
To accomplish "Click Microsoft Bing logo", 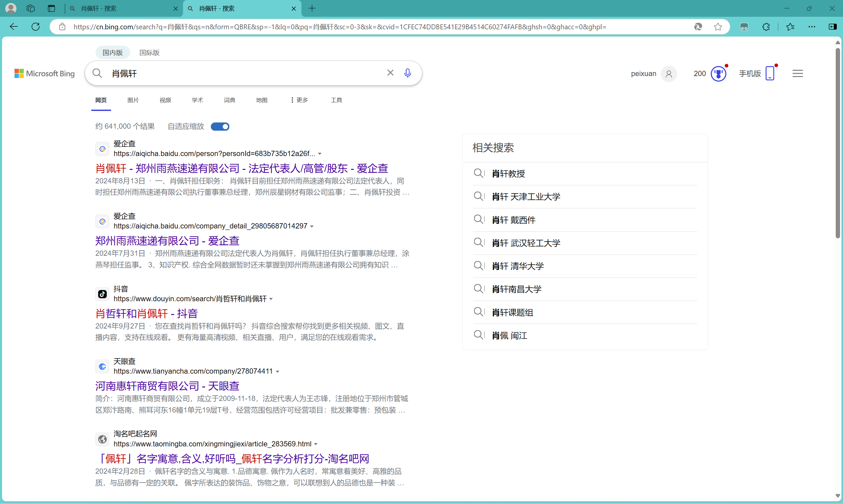I will coord(44,73).
